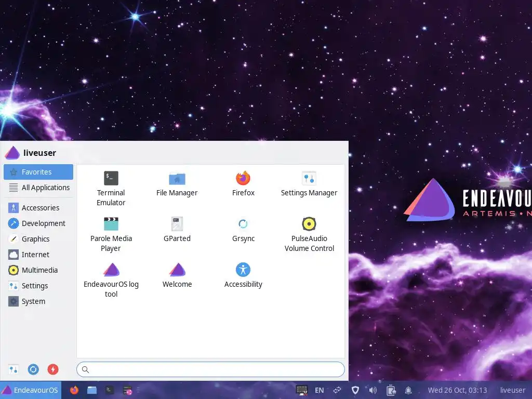Image resolution: width=532 pixels, height=399 pixels.
Task: Open File Manager from the menu
Action: [177, 184]
